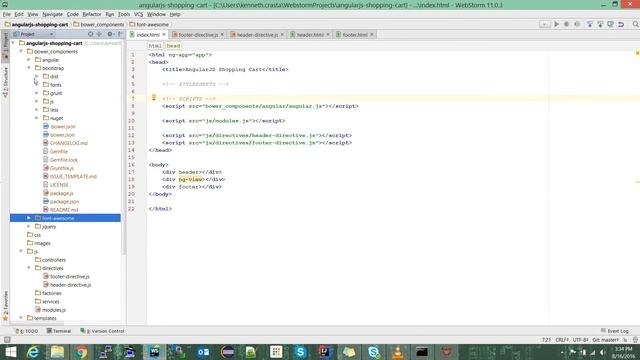
Task: Open Google Chrome from taskbar
Action: (81, 352)
